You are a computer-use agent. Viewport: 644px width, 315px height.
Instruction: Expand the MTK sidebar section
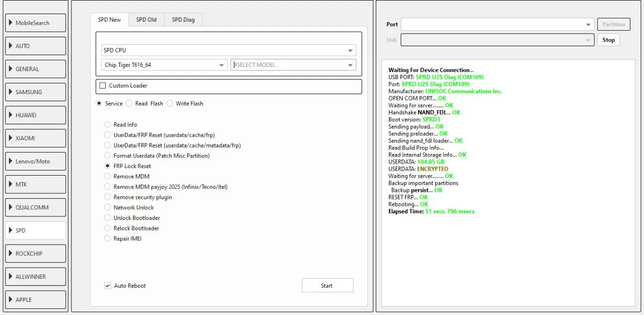point(36,184)
